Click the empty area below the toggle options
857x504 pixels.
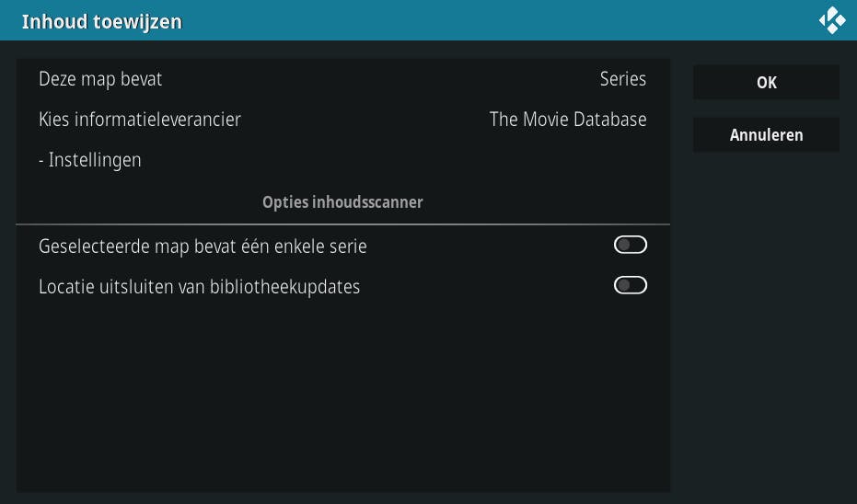coord(342,395)
